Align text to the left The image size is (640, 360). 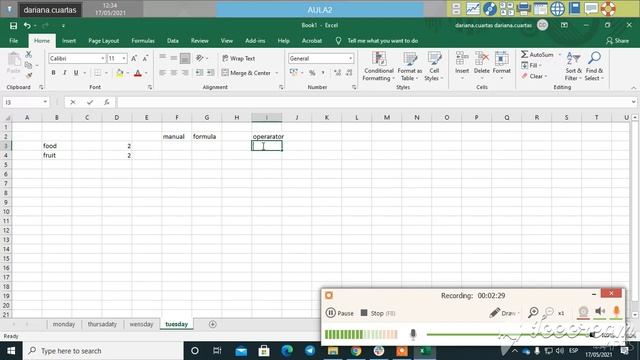162,73
